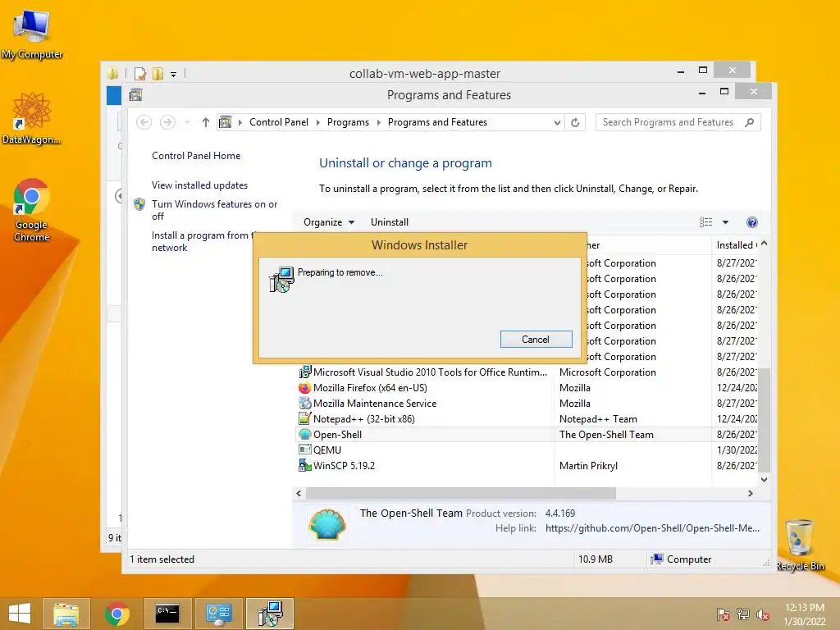Select Programs breadcrumb
Viewport: 840px width, 630px height.
point(348,122)
